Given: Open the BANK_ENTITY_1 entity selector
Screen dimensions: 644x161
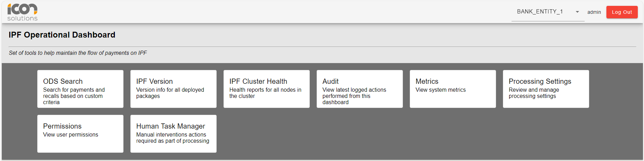Looking at the screenshot, I should (540, 12).
